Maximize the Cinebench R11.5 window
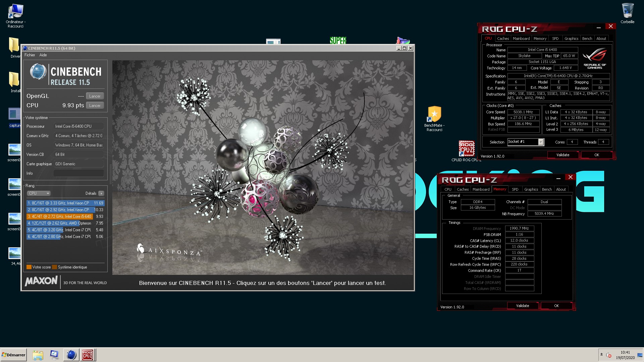The width and height of the screenshot is (644, 362). pos(405,48)
